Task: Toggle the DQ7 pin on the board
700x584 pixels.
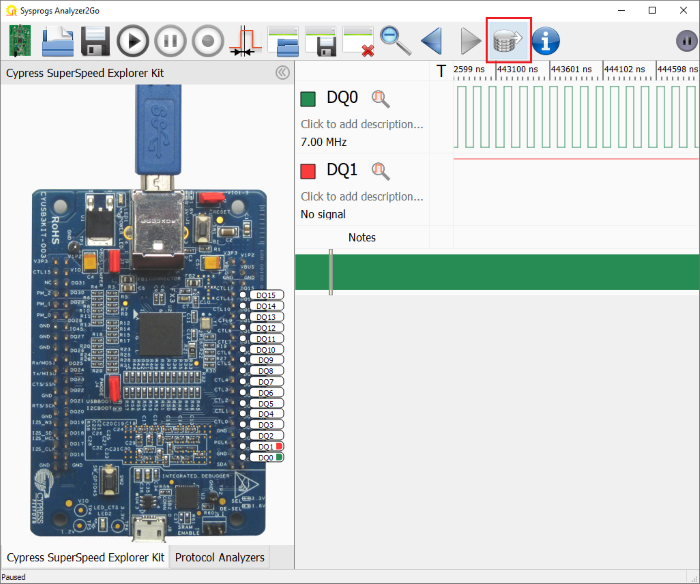Action: pos(267,382)
